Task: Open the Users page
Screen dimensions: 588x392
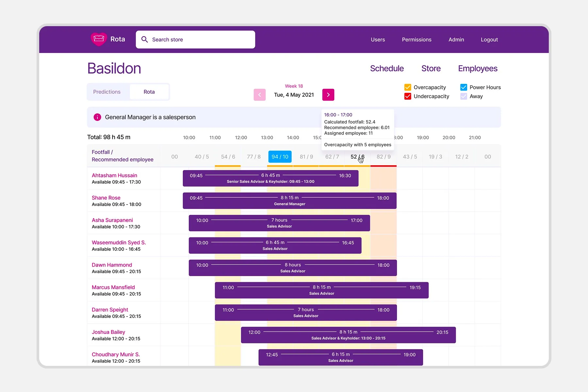Action: tap(378, 40)
